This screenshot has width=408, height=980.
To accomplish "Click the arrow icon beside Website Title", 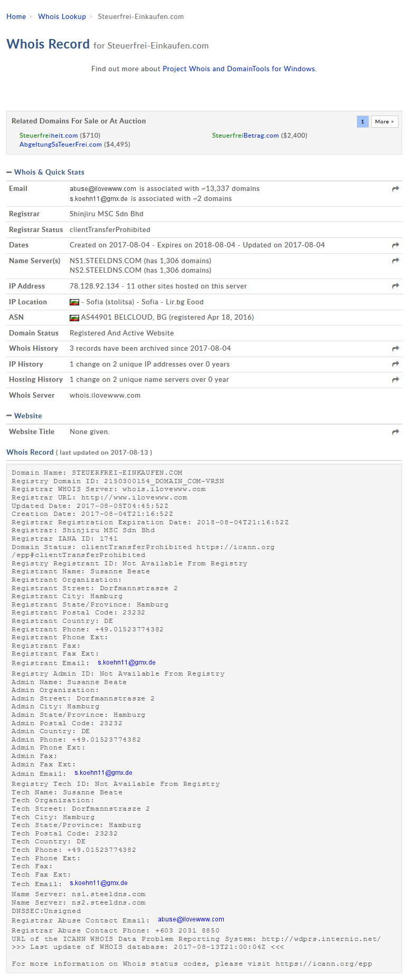I will [395, 432].
